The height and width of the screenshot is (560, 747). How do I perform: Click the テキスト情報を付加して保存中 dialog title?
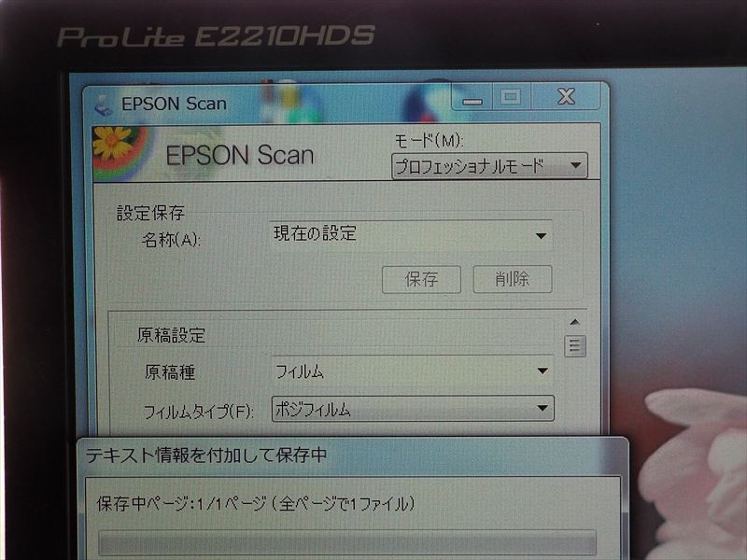[x=205, y=455]
